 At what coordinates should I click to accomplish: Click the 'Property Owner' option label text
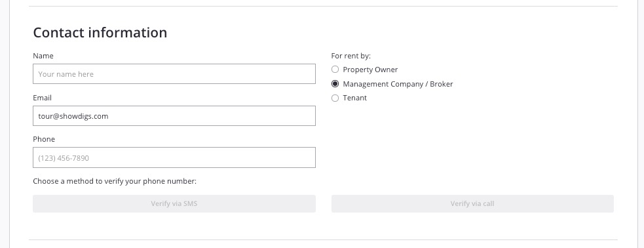(370, 70)
